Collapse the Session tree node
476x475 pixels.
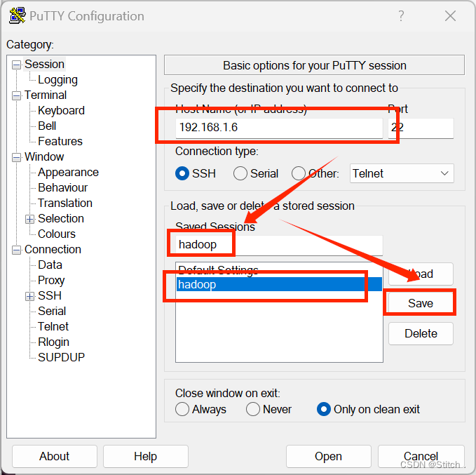16,65
